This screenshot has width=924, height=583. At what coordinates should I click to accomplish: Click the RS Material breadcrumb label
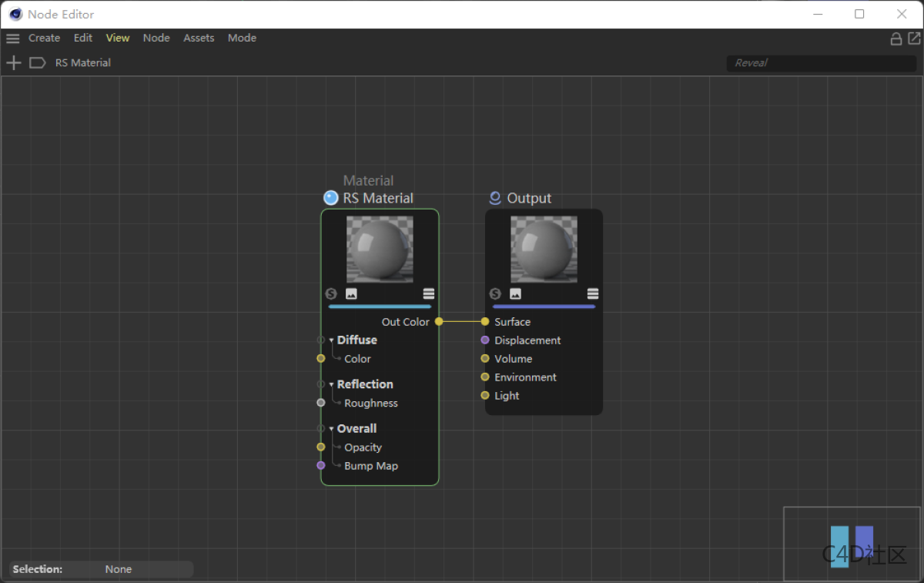coord(83,63)
